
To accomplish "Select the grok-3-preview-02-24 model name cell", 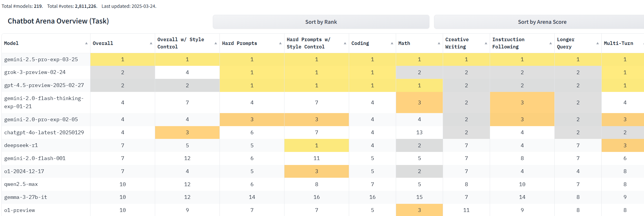I will click(x=35, y=72).
